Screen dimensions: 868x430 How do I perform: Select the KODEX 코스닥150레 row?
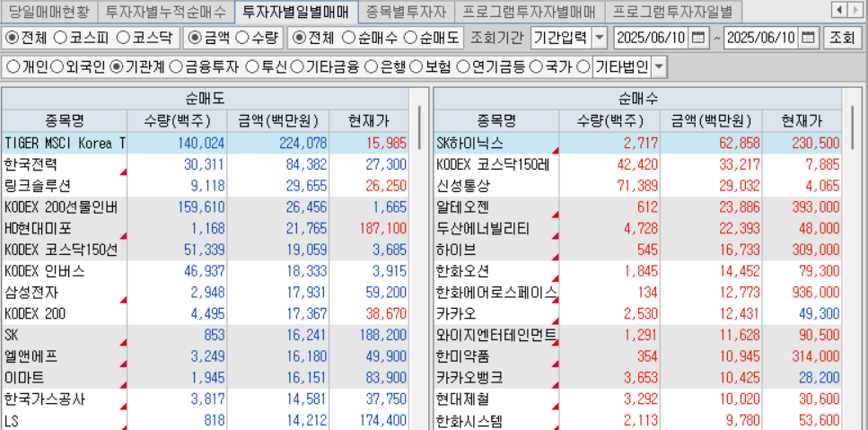click(x=637, y=164)
